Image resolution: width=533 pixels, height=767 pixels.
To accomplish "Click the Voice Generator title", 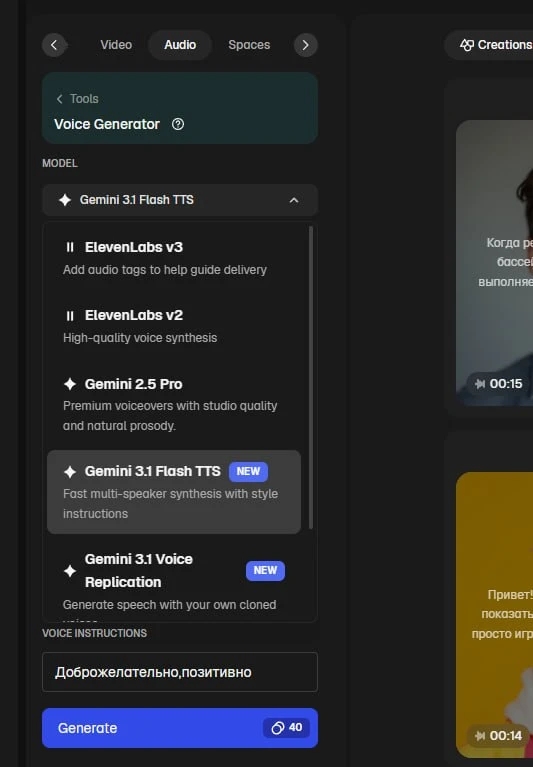I will [x=107, y=124].
